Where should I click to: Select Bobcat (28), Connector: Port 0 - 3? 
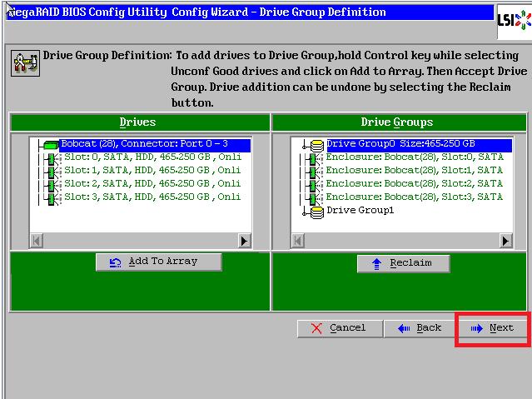point(155,144)
